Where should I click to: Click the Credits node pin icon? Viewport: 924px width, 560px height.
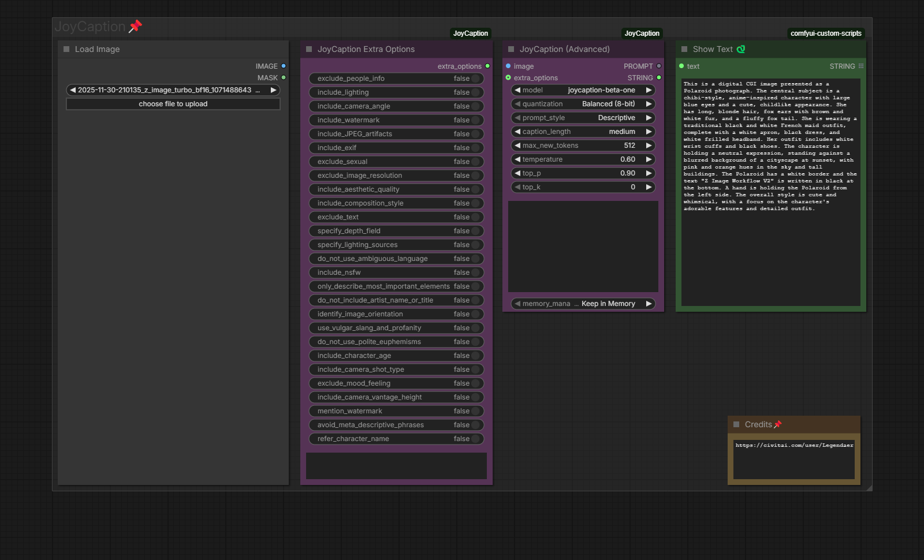point(778,424)
